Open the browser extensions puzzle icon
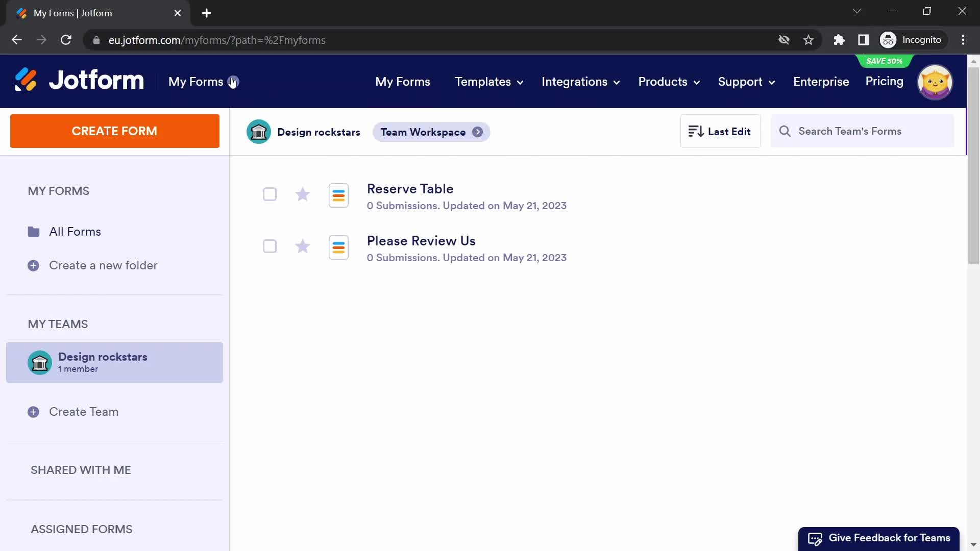 pyautogui.click(x=839, y=40)
